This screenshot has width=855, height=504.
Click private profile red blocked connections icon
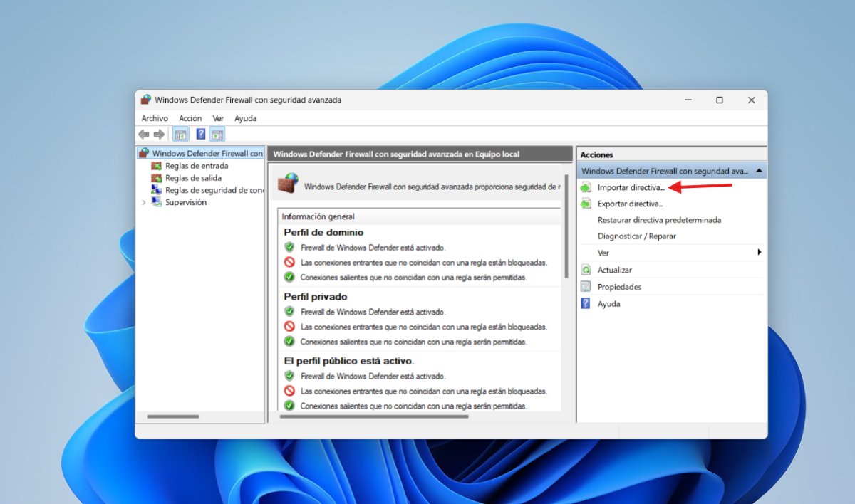tap(289, 326)
